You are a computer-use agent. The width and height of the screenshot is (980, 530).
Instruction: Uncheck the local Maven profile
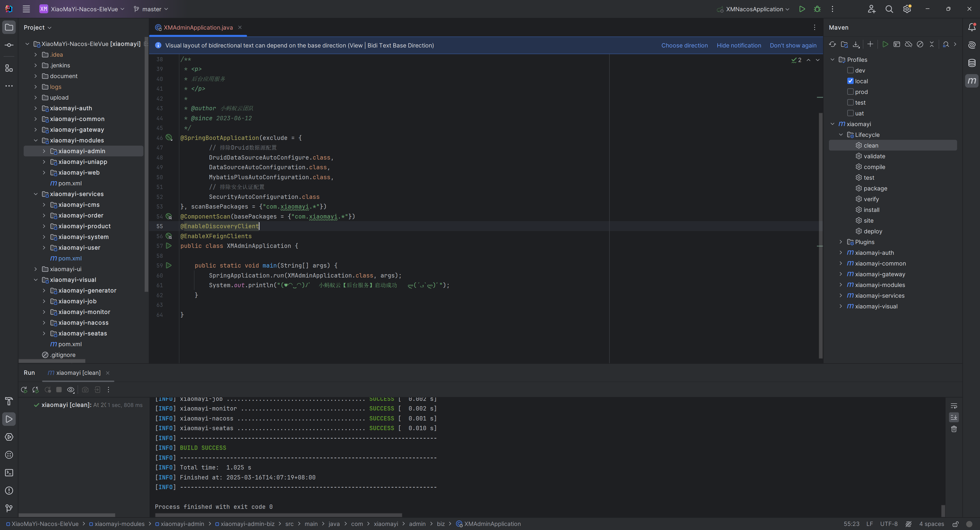coord(850,81)
